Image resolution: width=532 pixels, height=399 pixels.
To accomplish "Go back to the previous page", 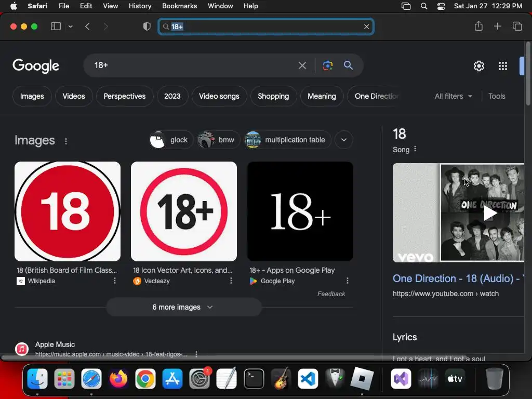I will (87, 26).
